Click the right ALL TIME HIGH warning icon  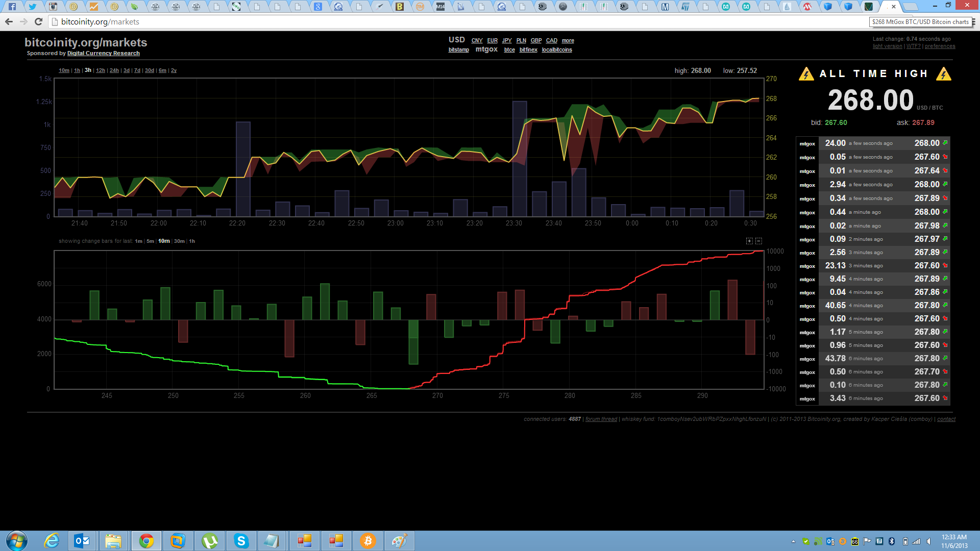pos(944,74)
